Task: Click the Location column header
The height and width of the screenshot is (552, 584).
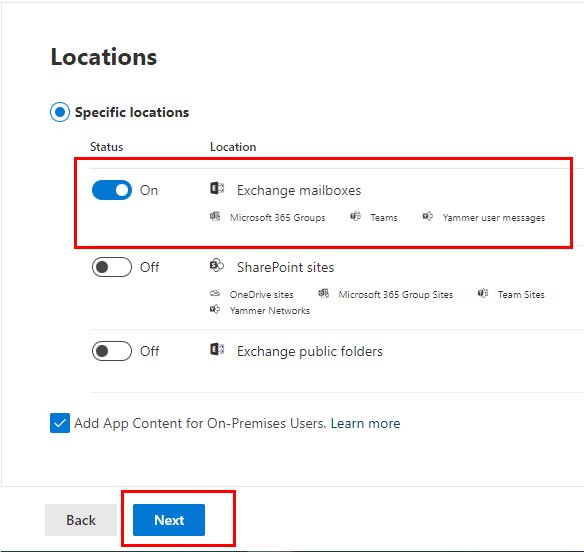Action: (x=233, y=147)
